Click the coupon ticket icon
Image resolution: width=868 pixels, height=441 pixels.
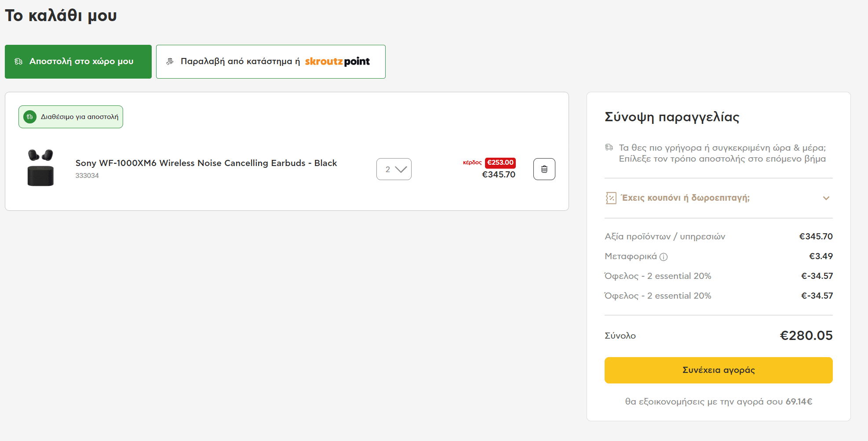[x=611, y=198]
